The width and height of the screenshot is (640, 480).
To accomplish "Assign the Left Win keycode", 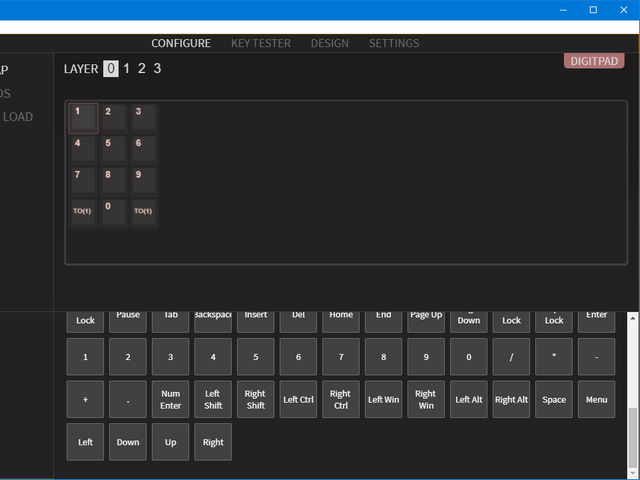I will [x=383, y=399].
